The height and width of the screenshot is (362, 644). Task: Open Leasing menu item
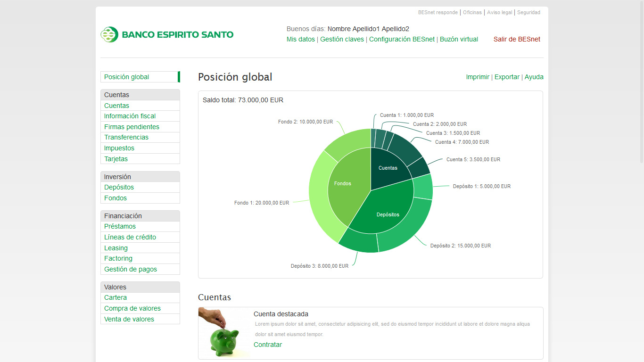140,248
